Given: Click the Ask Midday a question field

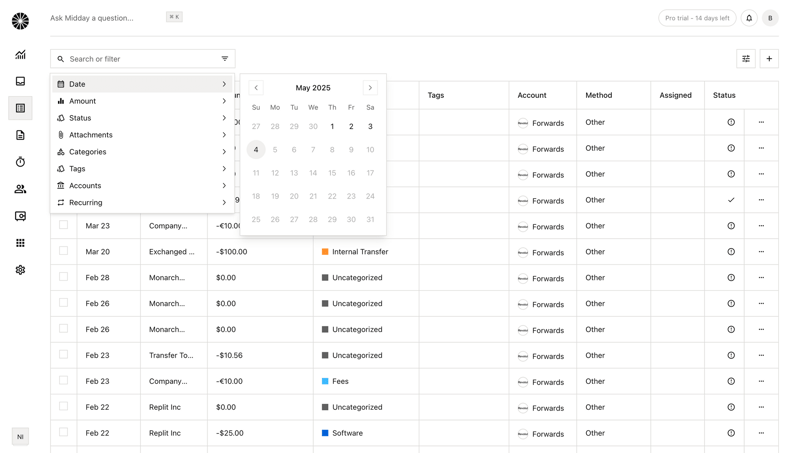Looking at the screenshot, I should coord(92,18).
